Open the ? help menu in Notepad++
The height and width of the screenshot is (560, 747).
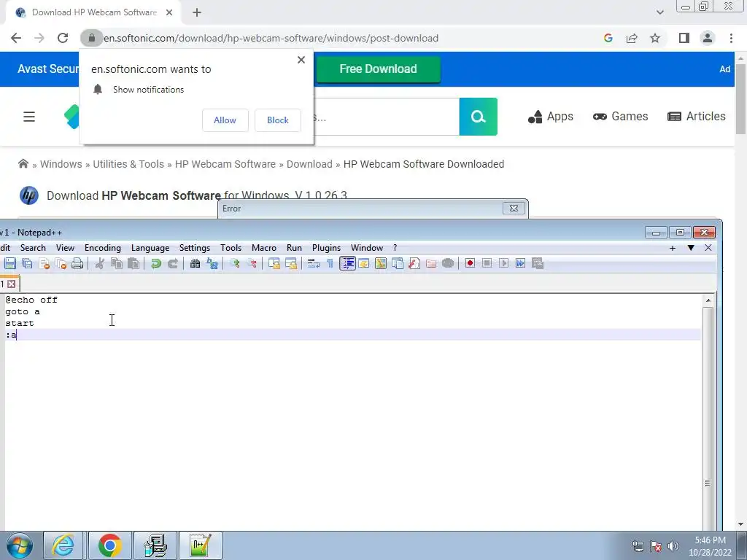pos(395,248)
